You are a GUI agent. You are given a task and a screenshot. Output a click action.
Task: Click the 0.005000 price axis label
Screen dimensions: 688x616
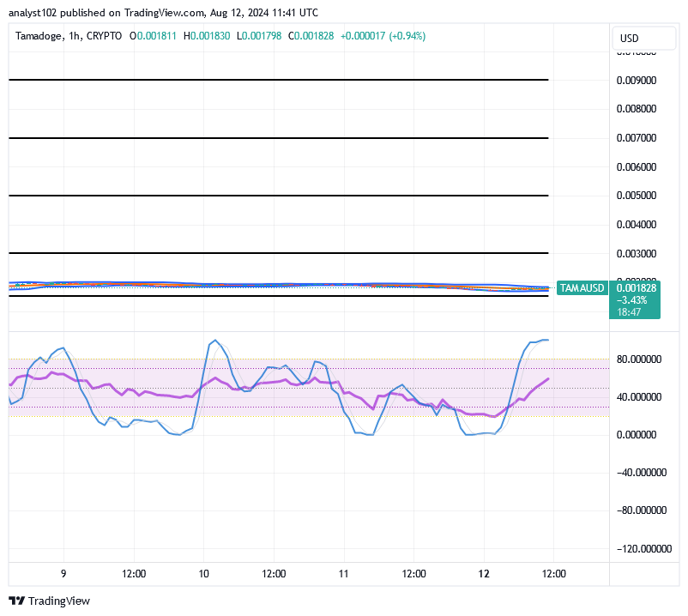637,196
